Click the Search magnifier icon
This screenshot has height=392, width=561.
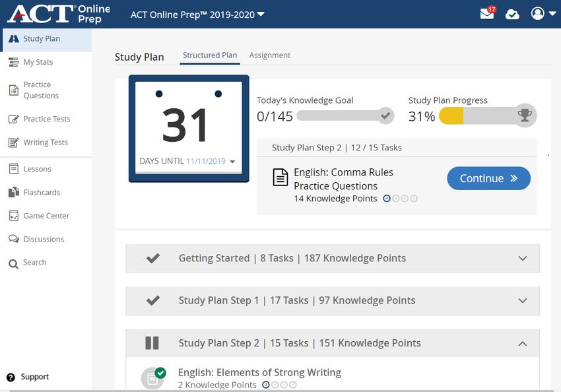(x=13, y=264)
